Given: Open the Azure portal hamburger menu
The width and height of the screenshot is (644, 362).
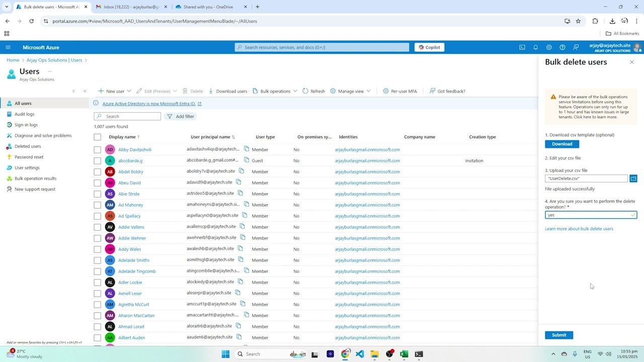Looking at the screenshot, I should click(x=8, y=47).
